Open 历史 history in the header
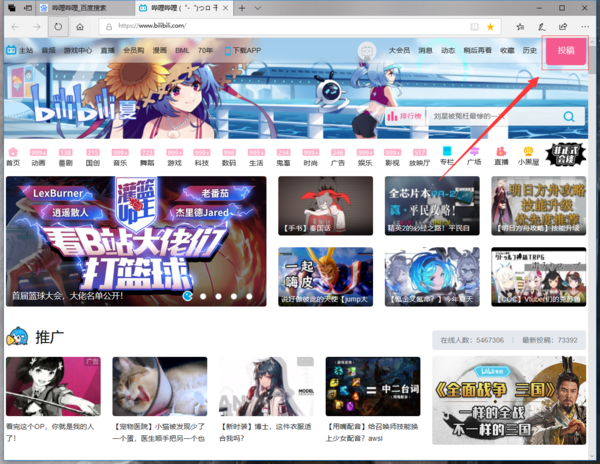Viewport: 600px width, 464px height. 530,50
